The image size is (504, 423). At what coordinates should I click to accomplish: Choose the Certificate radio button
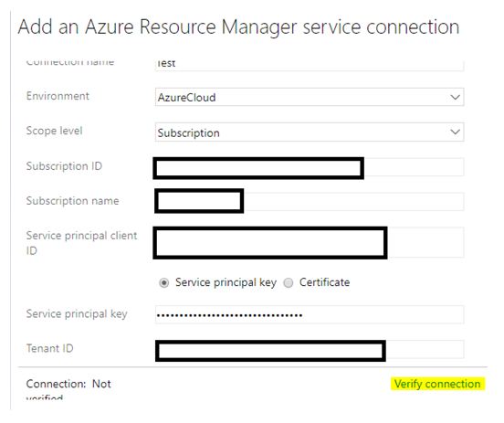[289, 282]
